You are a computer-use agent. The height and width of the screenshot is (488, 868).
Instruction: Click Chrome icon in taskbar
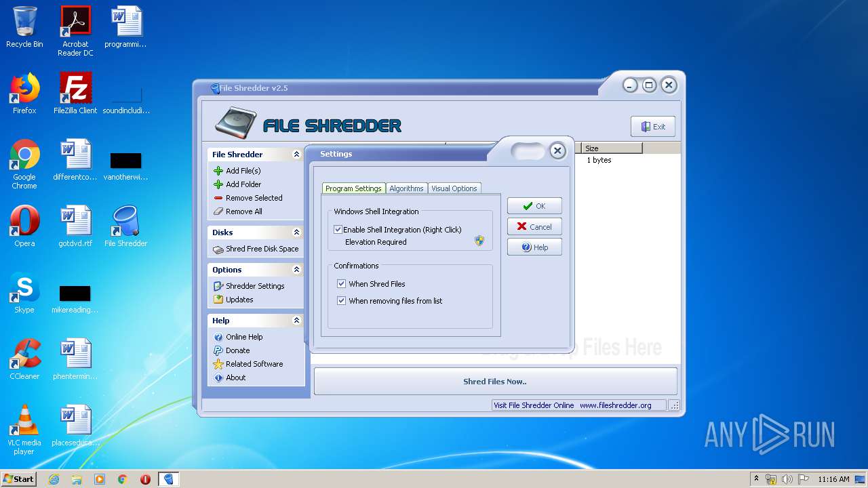[x=123, y=479]
